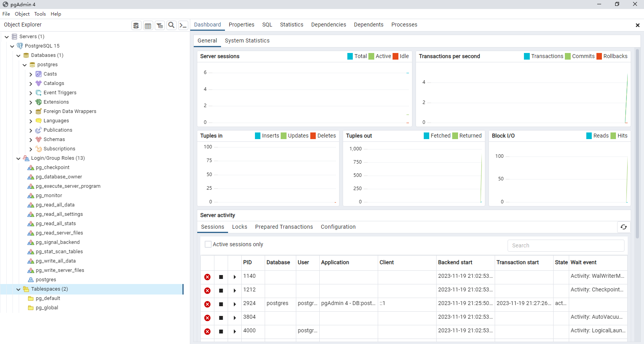Expand session details for PID 1140

click(235, 277)
